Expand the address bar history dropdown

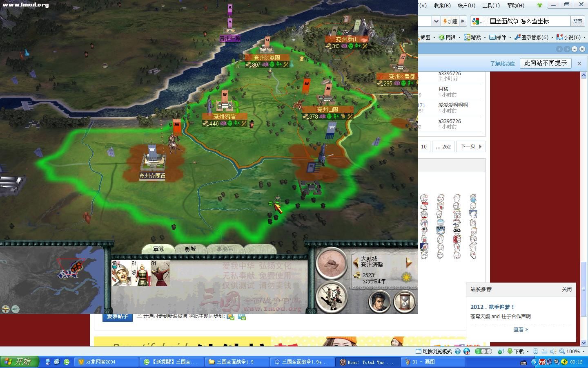(436, 21)
